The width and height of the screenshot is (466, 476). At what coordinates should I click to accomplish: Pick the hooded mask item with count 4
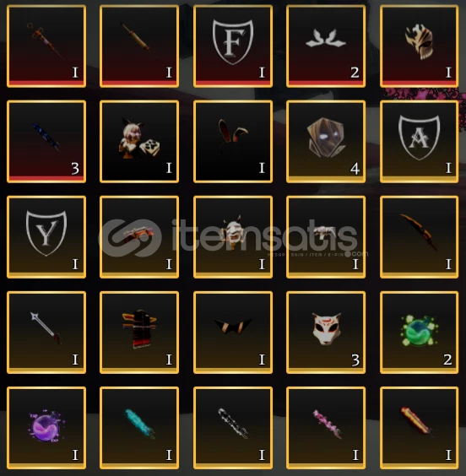[x=326, y=142]
